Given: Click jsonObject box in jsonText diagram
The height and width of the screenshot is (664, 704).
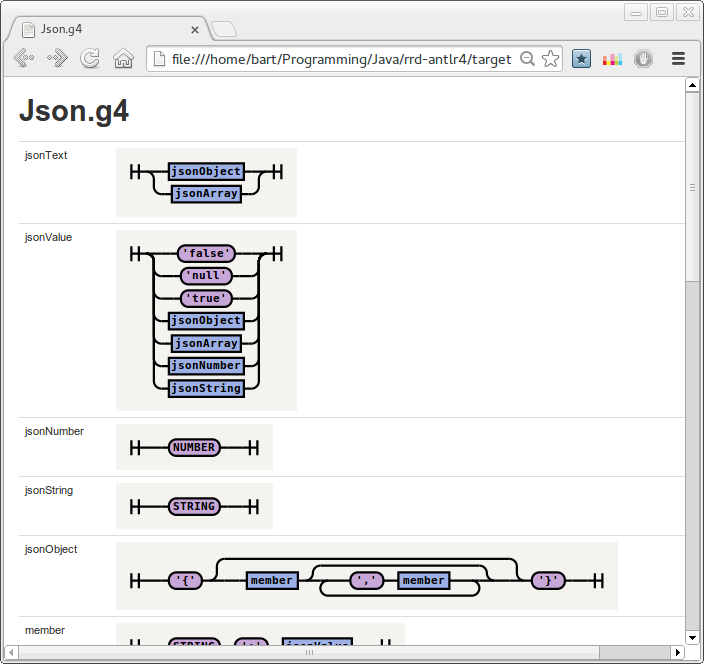Looking at the screenshot, I should (x=206, y=171).
